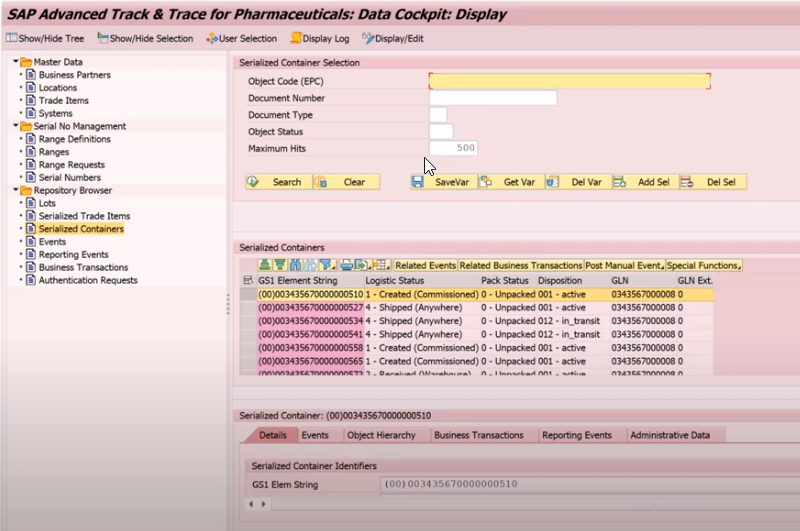Screen dimensions: 800x531
Task: Select the Serialized Containers tree item
Action: click(x=81, y=229)
